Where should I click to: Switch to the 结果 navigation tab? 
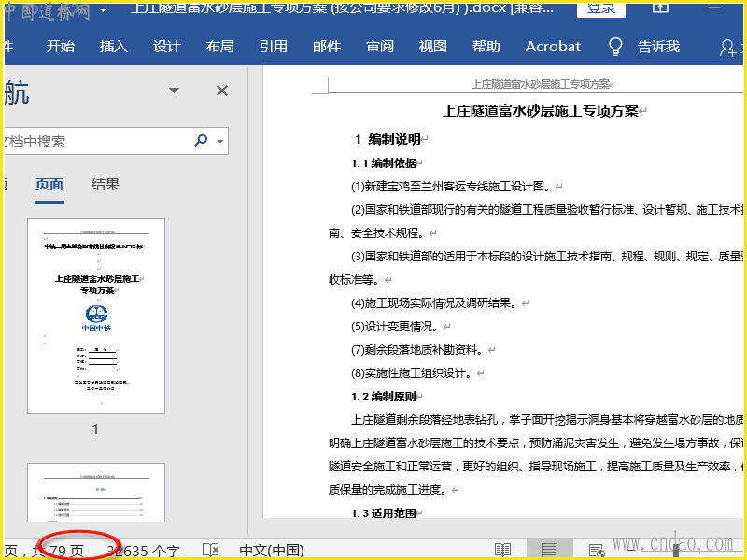click(106, 184)
